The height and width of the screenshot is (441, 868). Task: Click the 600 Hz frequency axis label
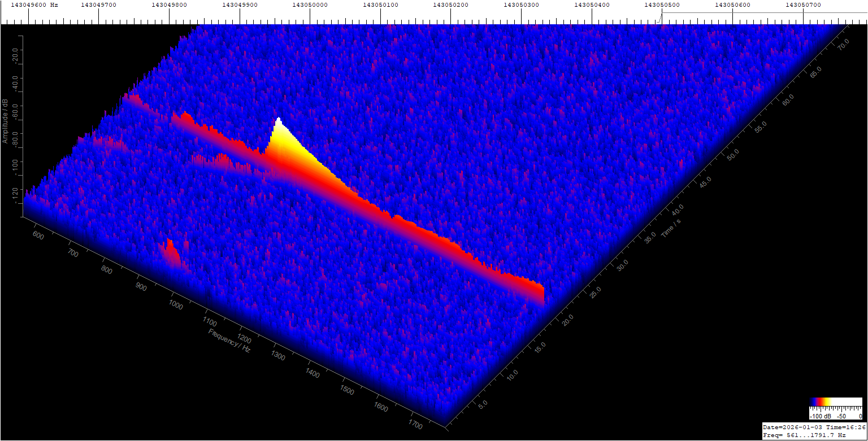40,235
